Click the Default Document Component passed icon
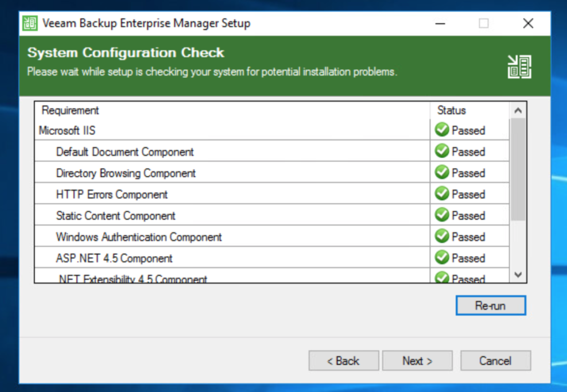Image resolution: width=567 pixels, height=392 pixels. [x=442, y=151]
